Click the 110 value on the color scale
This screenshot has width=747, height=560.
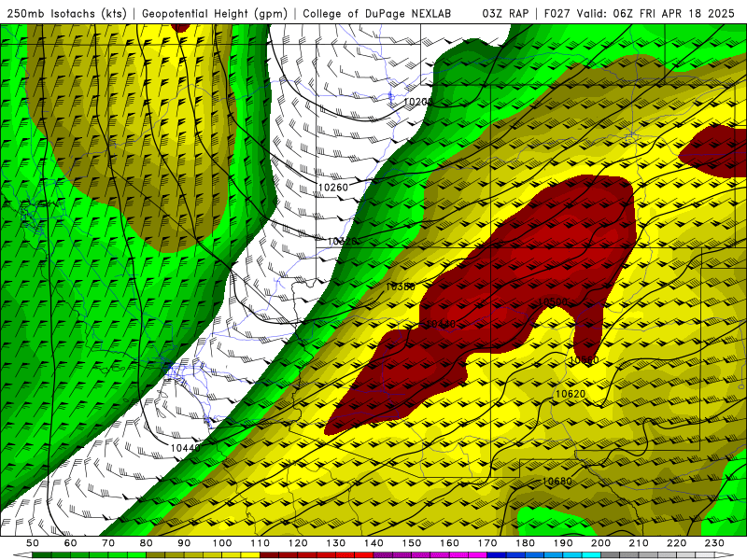coord(261,543)
